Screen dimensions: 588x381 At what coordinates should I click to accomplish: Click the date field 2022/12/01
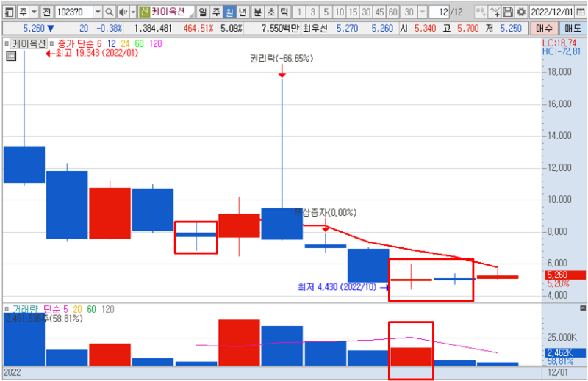pyautogui.click(x=552, y=12)
